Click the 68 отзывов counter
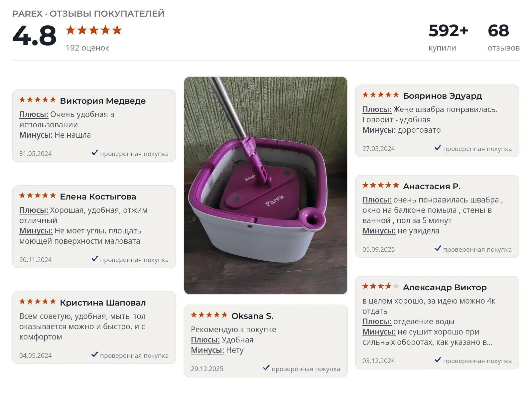Viewport: 532px width, 399px height. tap(504, 37)
